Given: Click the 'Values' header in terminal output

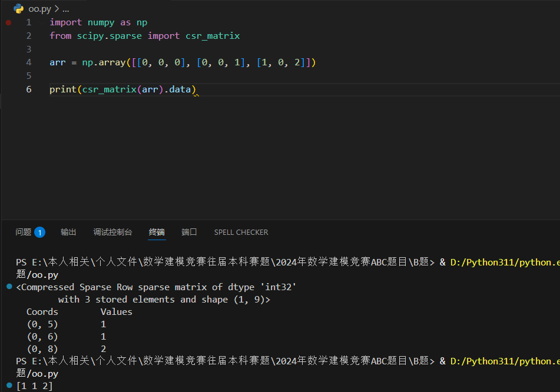Looking at the screenshot, I should (117, 312).
